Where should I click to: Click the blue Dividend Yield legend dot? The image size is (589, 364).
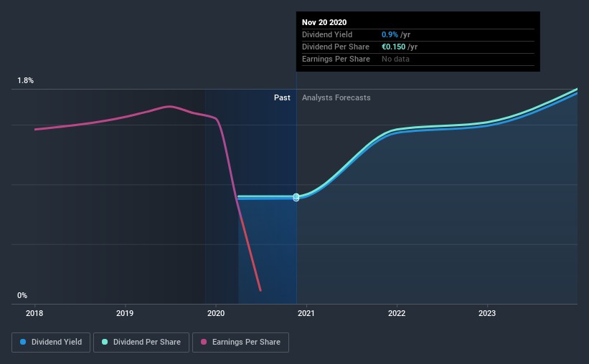coord(23,342)
